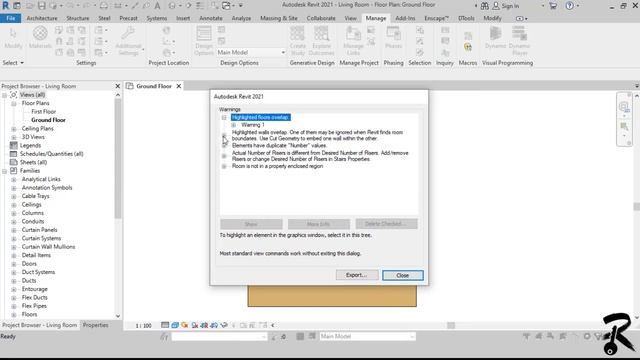Viewport: 640px width, 360px height.
Task: Click the Sheets (all) icon in Project Browser
Action: coord(13,162)
